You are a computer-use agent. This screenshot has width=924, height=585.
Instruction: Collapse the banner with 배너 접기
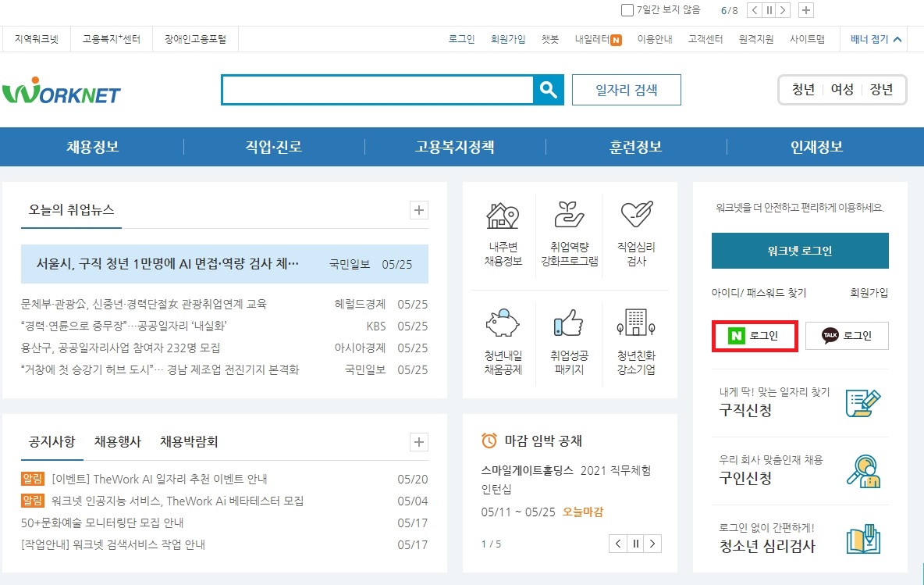pyautogui.click(x=876, y=40)
